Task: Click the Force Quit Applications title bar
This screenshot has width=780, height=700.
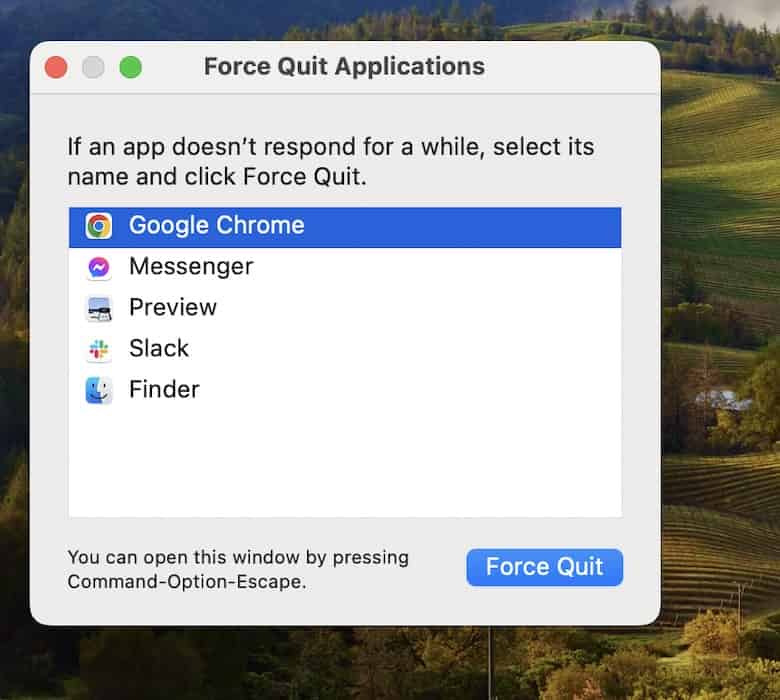Action: point(344,67)
